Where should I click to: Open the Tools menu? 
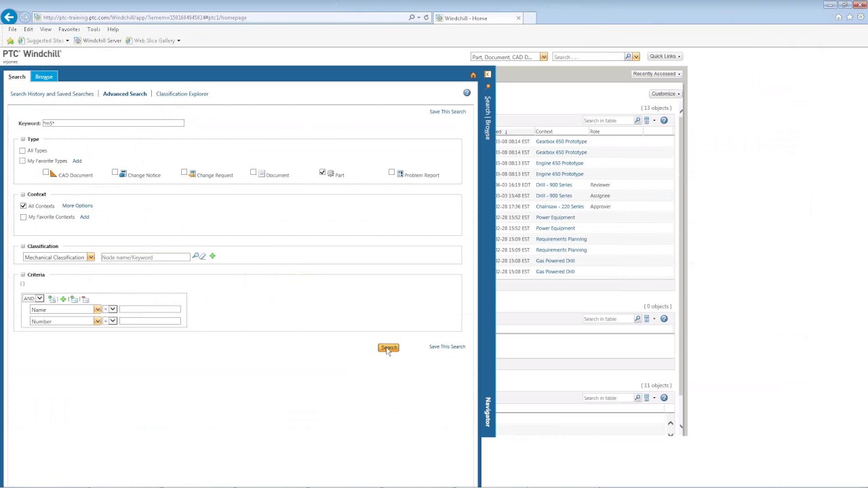[94, 29]
